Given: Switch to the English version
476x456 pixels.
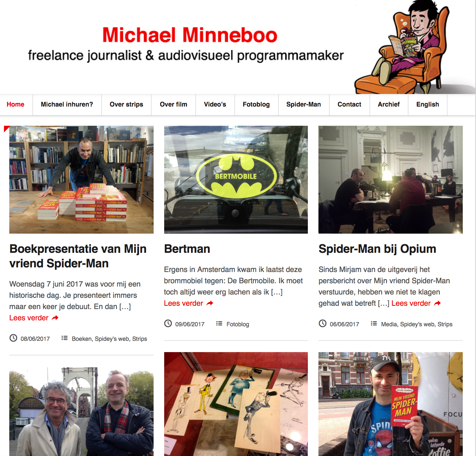Looking at the screenshot, I should (428, 105).
